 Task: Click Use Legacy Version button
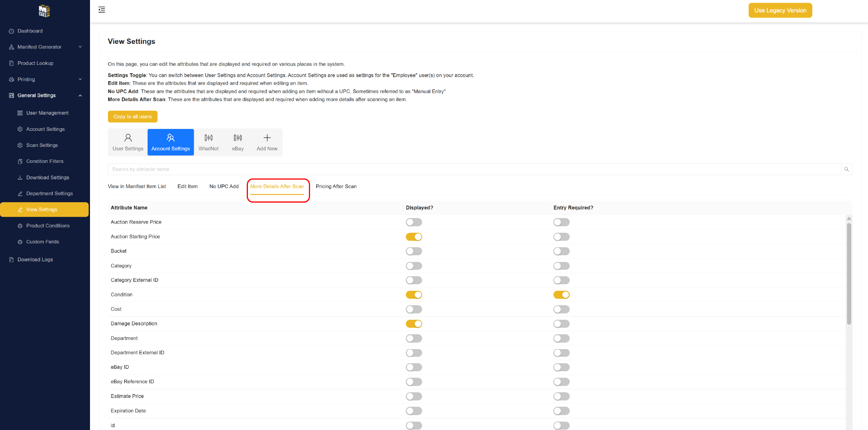pyautogui.click(x=780, y=11)
